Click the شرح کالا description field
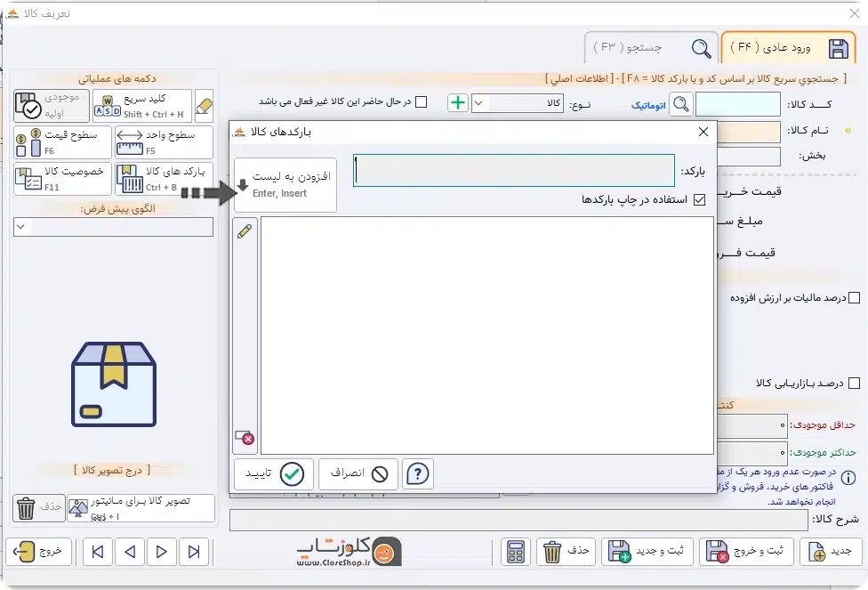This screenshot has height=590, width=868. coord(518,521)
